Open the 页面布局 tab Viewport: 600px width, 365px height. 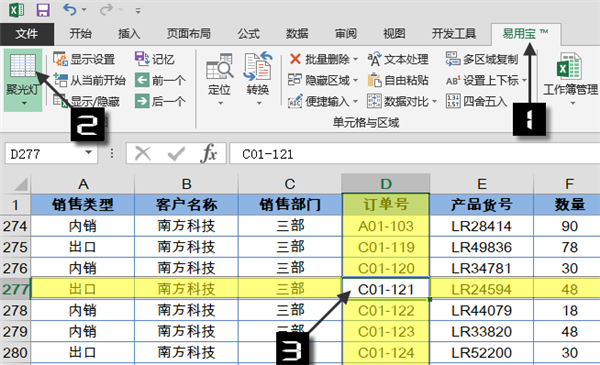click(189, 34)
